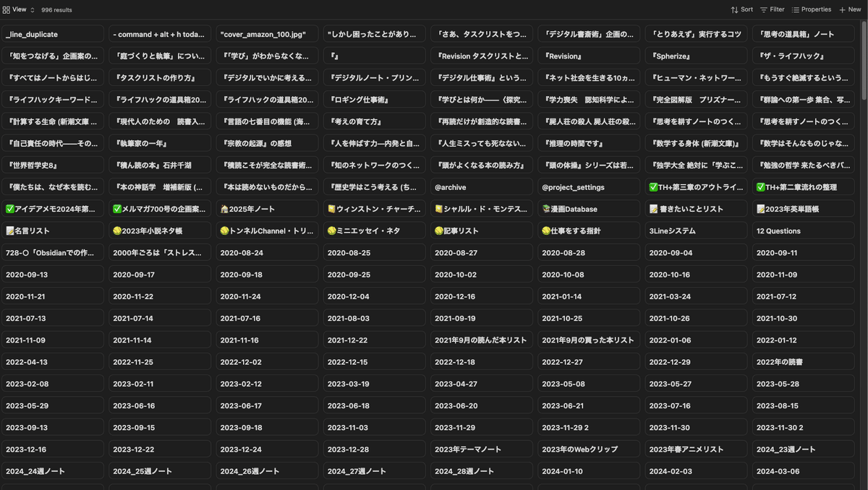Open the 2023年のWebクリップ card
Screen dimensions: 868x490
click(589, 450)
